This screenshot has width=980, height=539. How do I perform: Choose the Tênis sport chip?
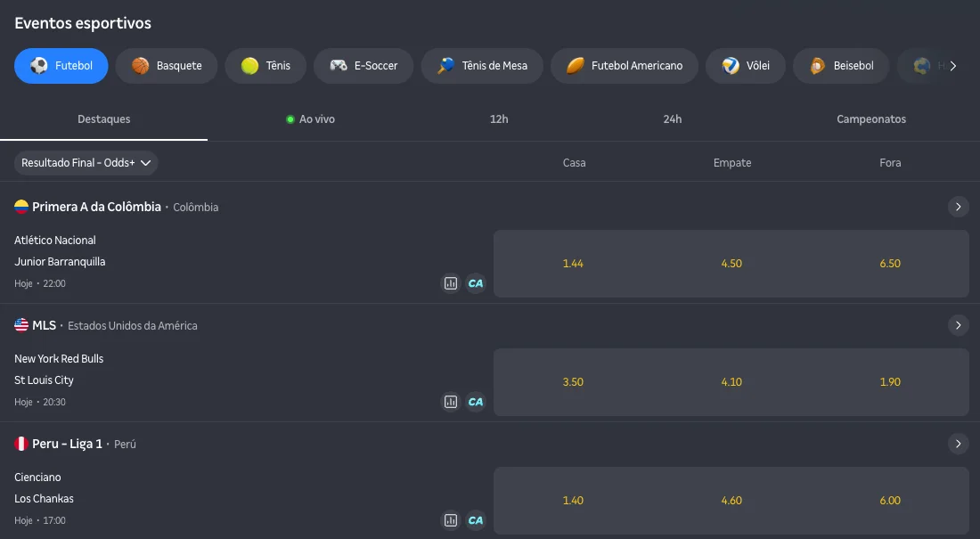tap(265, 66)
